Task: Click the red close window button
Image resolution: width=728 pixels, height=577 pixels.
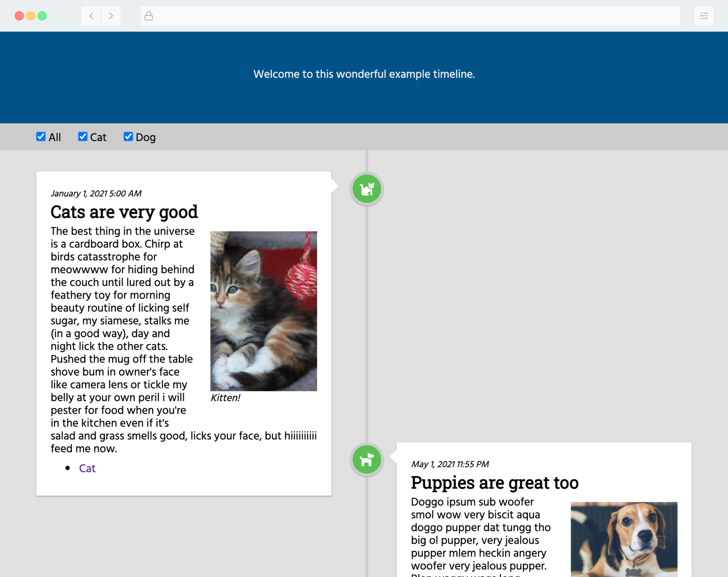Action: 19,16
